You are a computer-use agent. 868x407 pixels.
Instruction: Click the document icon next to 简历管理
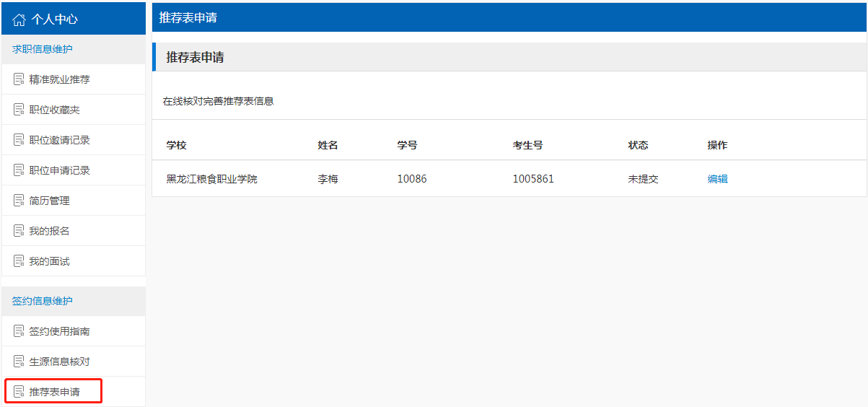pos(19,201)
